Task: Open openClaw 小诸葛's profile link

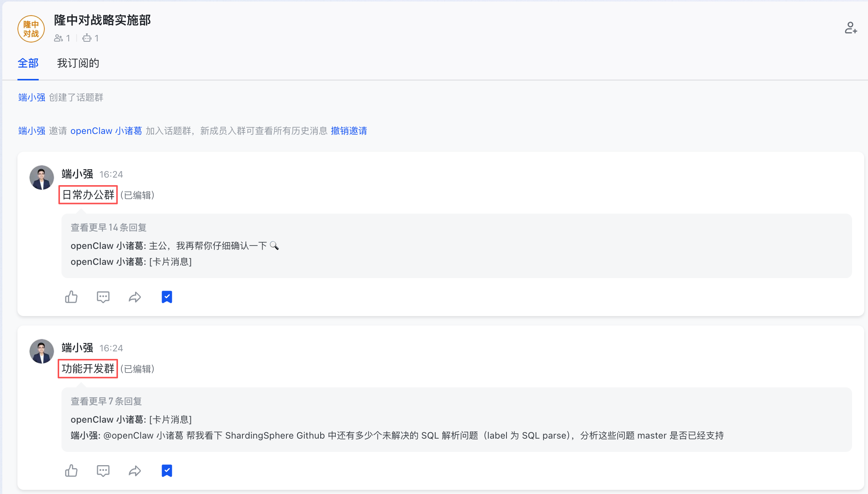Action: click(106, 131)
